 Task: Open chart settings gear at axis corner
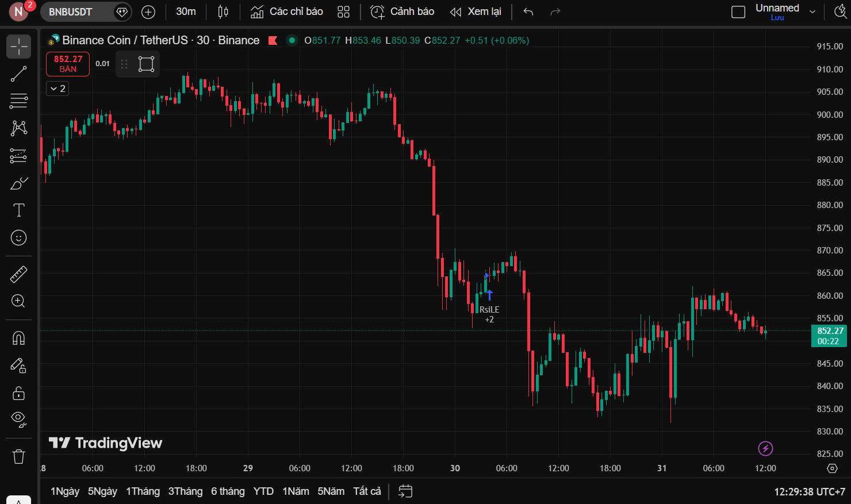click(x=832, y=468)
